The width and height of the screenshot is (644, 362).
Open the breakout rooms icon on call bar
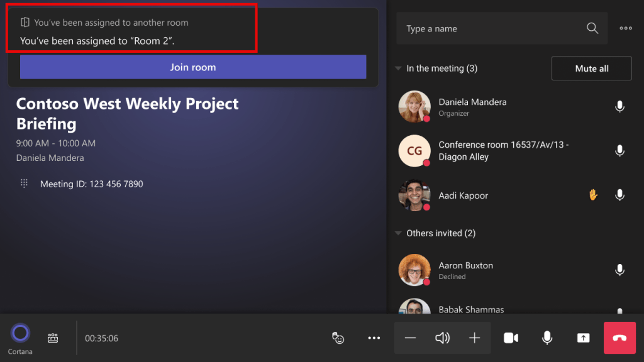click(x=53, y=337)
